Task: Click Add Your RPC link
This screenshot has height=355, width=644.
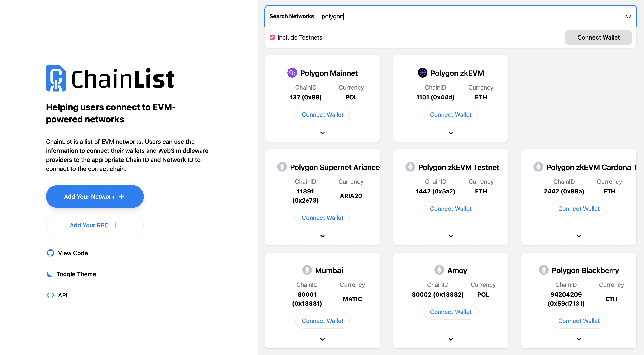Action: [95, 225]
